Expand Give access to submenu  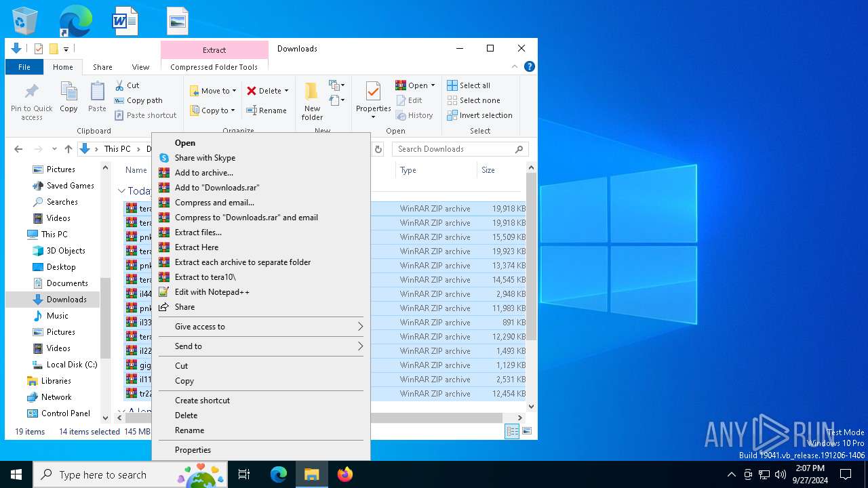coord(360,327)
